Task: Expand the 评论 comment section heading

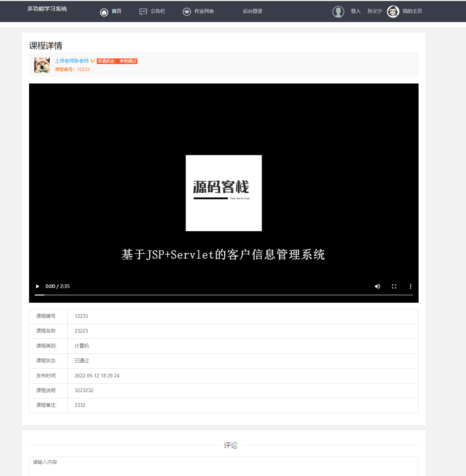Action: pos(230,445)
